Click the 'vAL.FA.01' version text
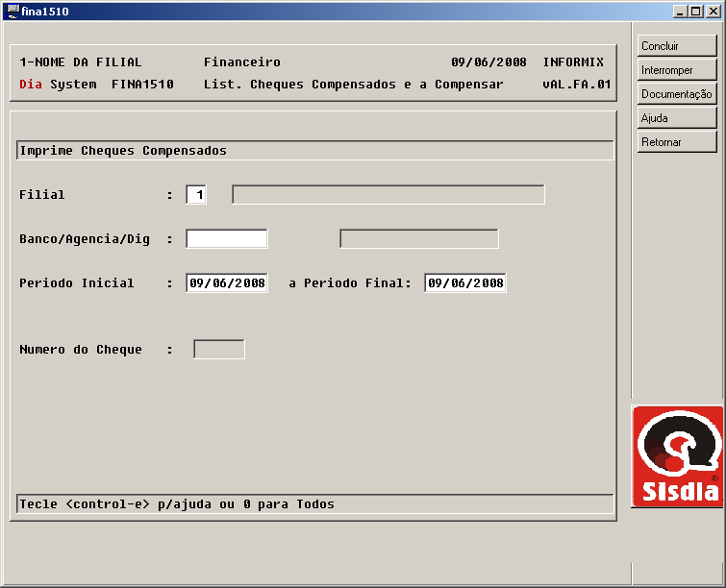 (x=577, y=85)
